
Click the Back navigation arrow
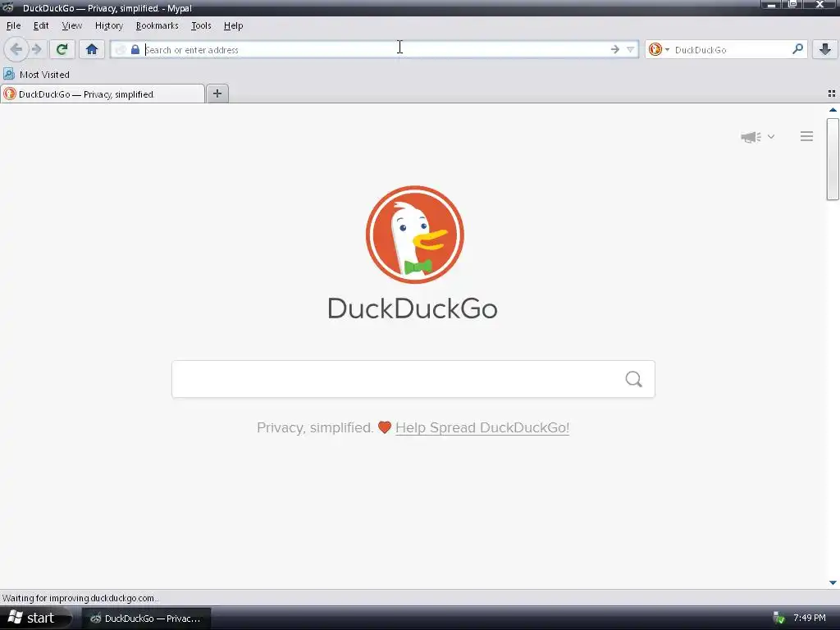16,50
